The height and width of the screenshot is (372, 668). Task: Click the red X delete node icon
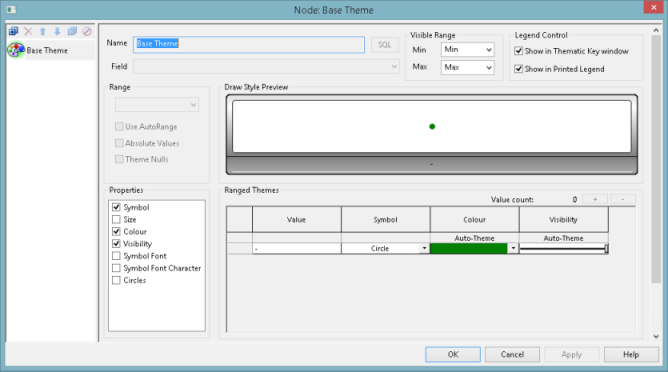[28, 31]
